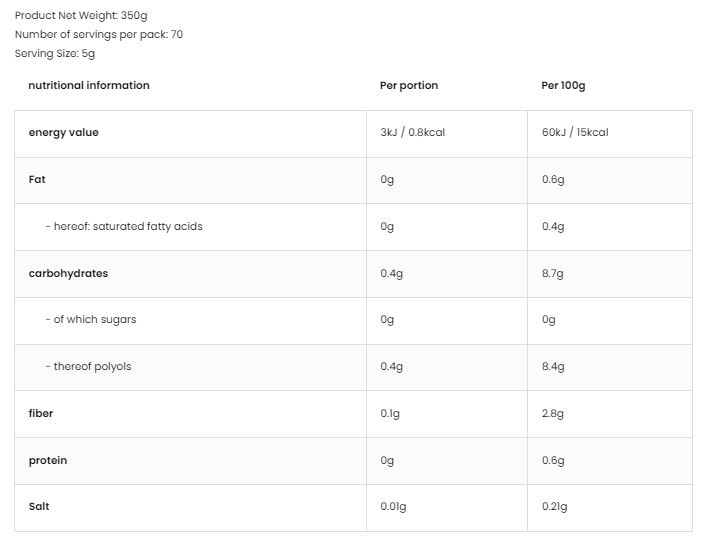Screen dimensions: 703x541
Task: Click the '2.8g' fiber per 100g value
Action: point(552,413)
